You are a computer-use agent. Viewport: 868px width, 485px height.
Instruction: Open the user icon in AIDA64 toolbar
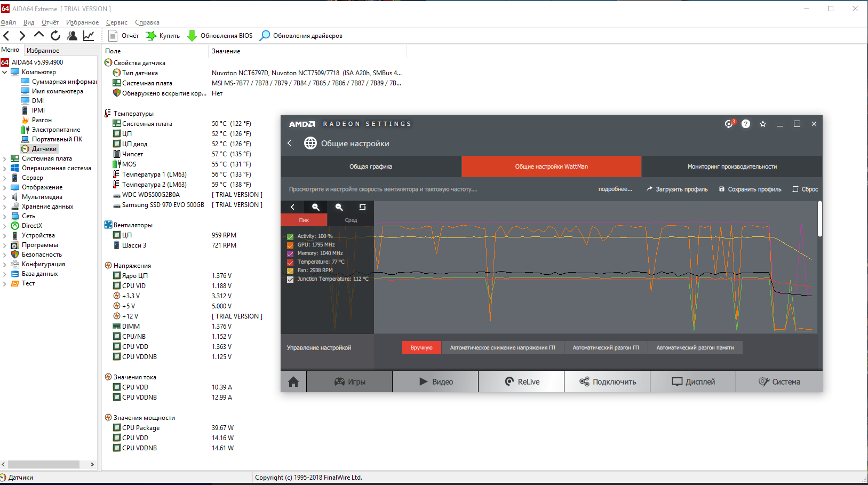pos(72,36)
